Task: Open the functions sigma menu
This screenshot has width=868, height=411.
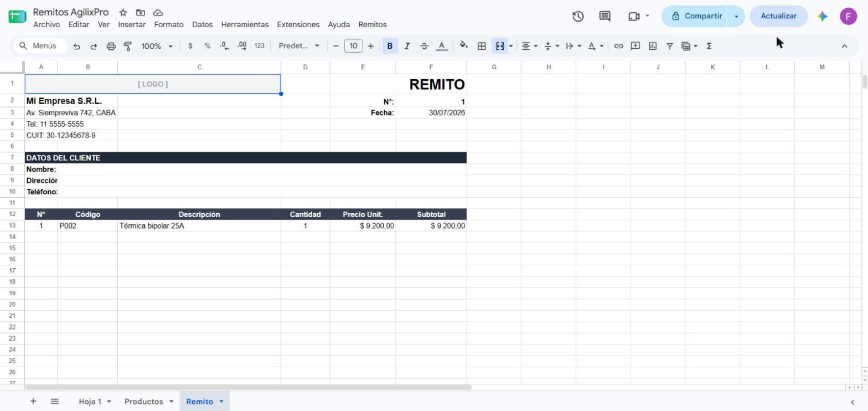Action: coord(709,46)
